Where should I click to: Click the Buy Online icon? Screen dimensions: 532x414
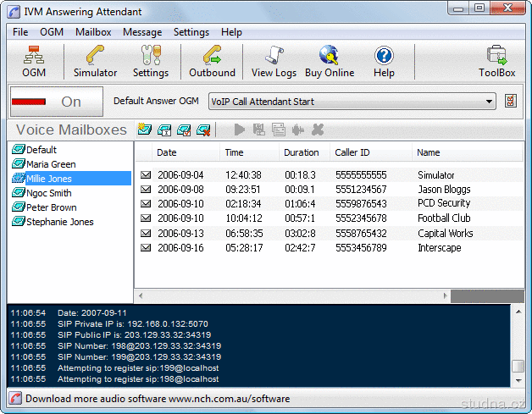[x=330, y=62]
